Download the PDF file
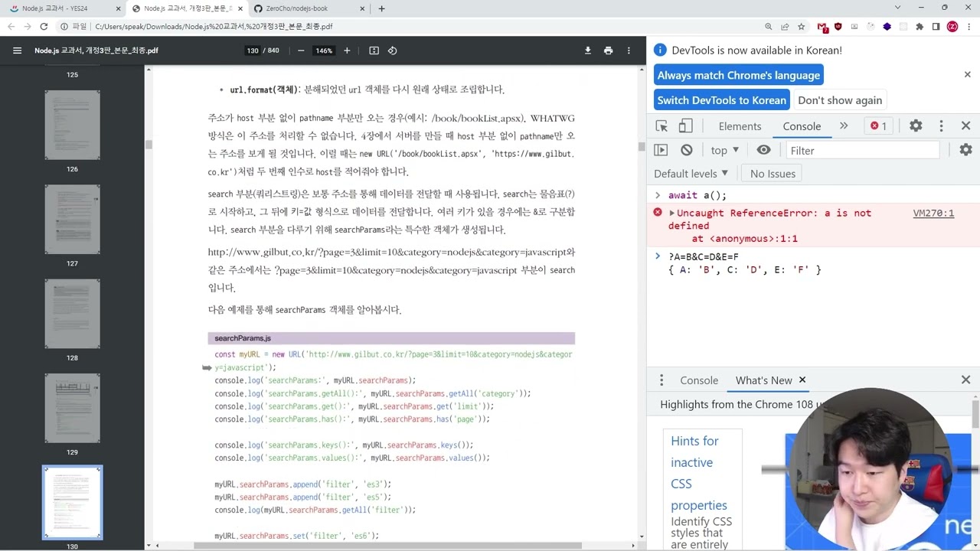Viewport: 980px width, 551px height. point(587,51)
